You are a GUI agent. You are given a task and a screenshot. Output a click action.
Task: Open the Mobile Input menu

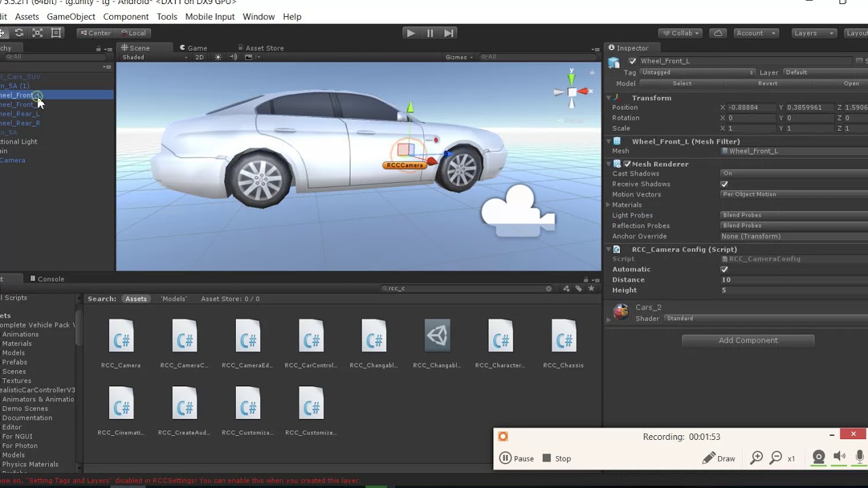(210, 16)
